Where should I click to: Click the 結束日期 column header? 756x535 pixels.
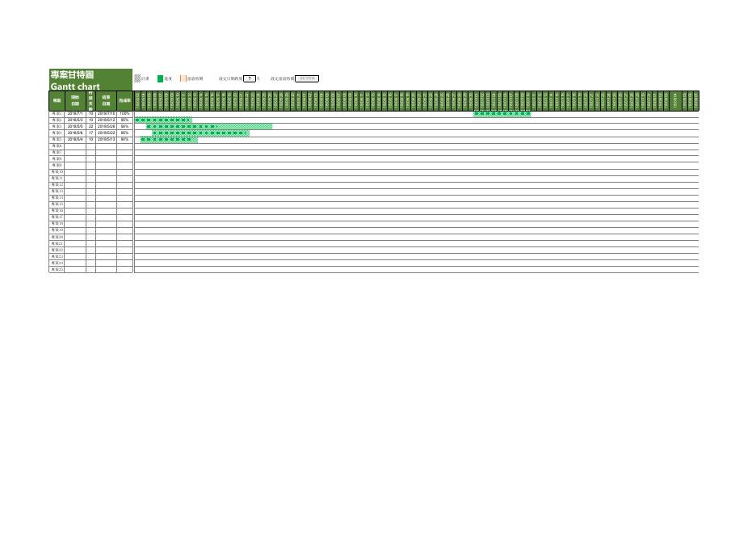(x=106, y=101)
